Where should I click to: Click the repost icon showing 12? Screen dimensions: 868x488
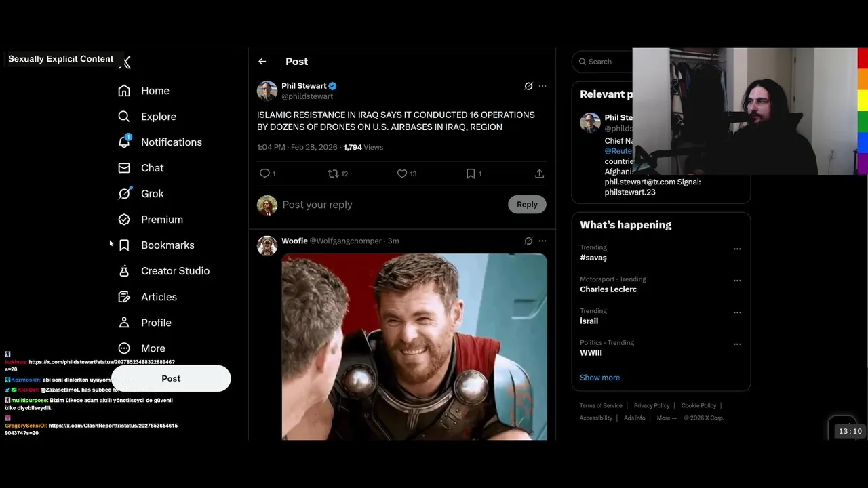pyautogui.click(x=333, y=174)
